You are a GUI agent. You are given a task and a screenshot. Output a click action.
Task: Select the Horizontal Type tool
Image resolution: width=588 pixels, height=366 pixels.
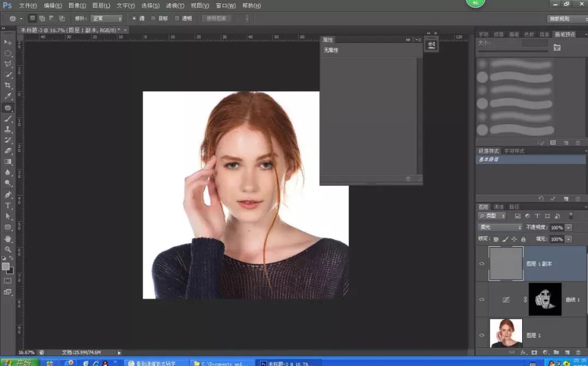(8, 205)
